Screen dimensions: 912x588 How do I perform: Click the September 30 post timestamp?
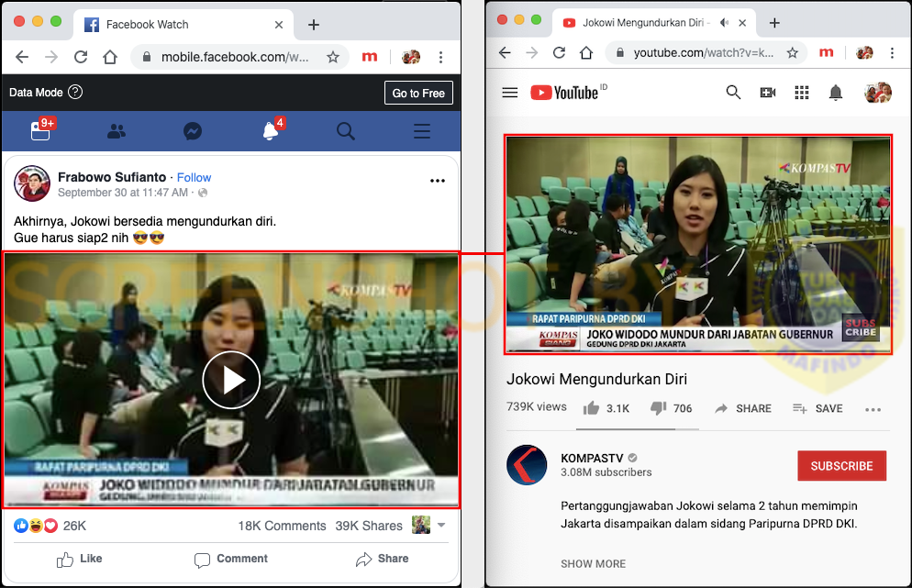[123, 193]
